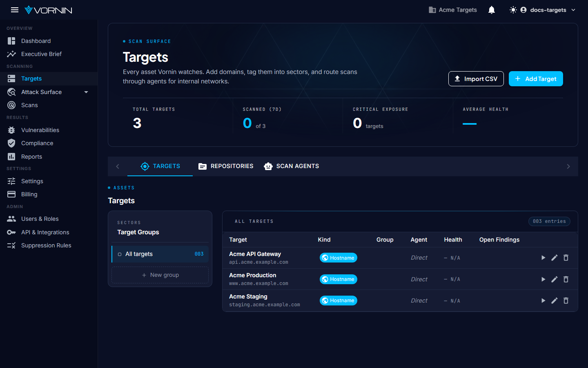
Task: Delete the Acme Staging target
Action: point(566,301)
